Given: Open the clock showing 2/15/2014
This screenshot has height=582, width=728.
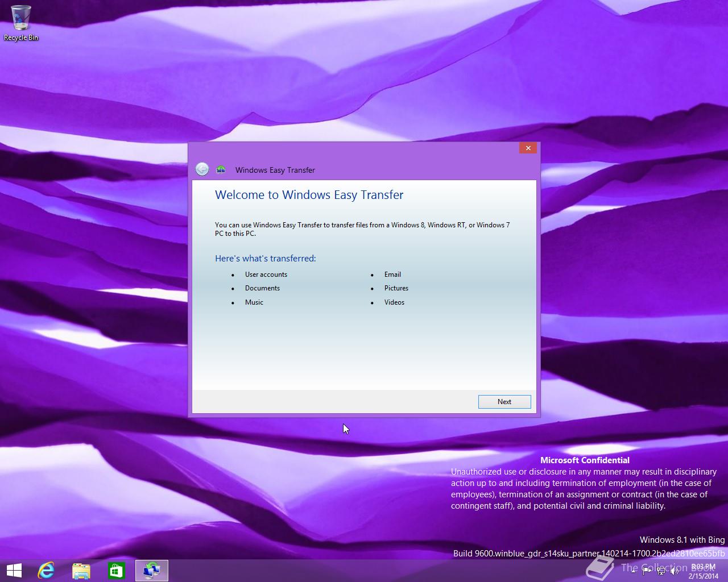Looking at the screenshot, I should (703, 571).
